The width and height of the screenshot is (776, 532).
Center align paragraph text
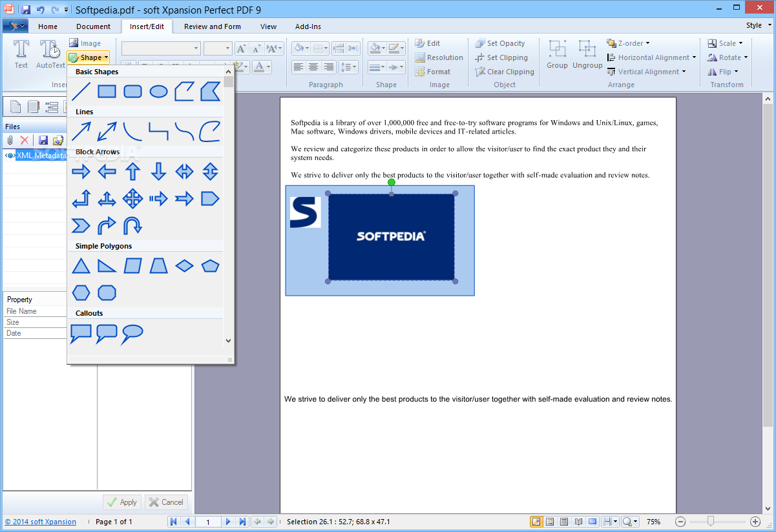click(x=313, y=66)
